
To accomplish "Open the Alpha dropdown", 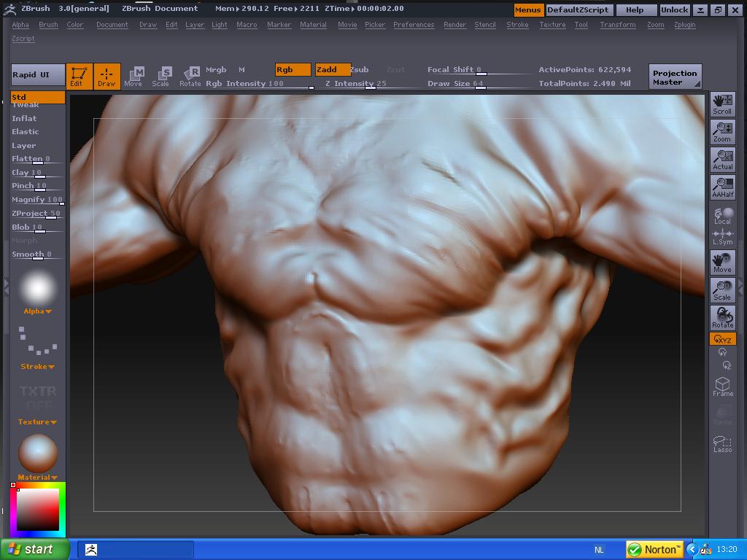I will [x=38, y=311].
